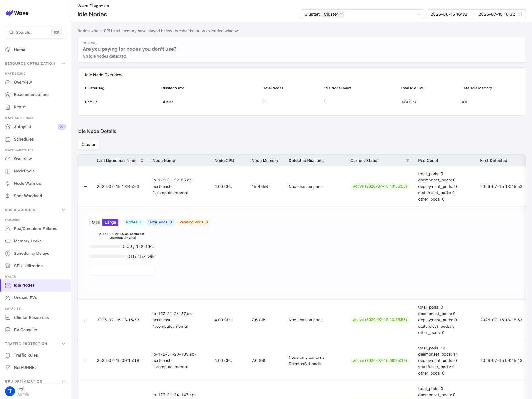This screenshot has height=399, width=532.
Task: Collapse the Resource Optimization section
Action: [x=63, y=63]
